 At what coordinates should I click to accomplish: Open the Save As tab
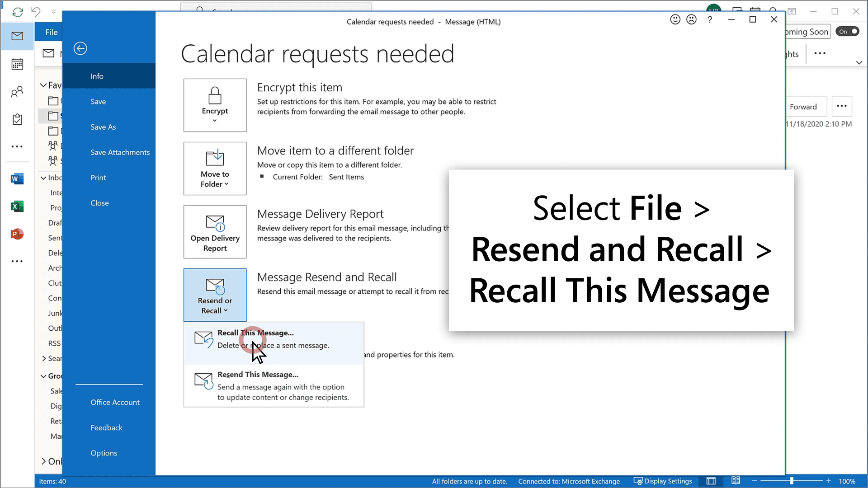point(103,127)
